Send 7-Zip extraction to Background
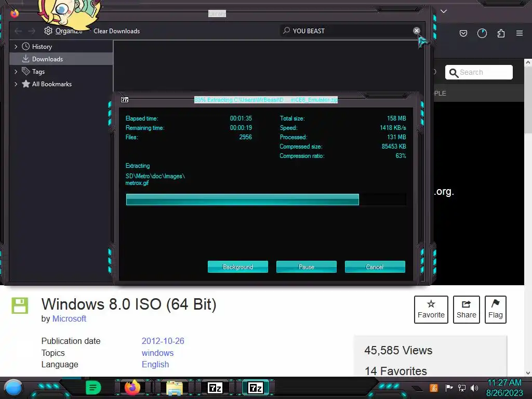Viewport: 532px width, 399px height. pyautogui.click(x=238, y=267)
